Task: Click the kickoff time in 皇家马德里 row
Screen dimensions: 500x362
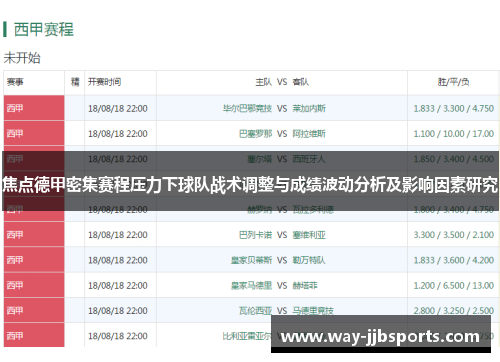Action: pyautogui.click(x=118, y=285)
